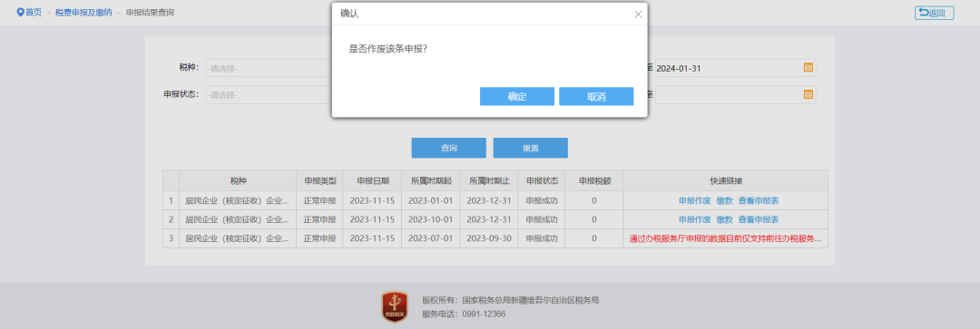The image size is (980, 329).
Task: Click 申报作废 link in row 2
Action: click(694, 219)
